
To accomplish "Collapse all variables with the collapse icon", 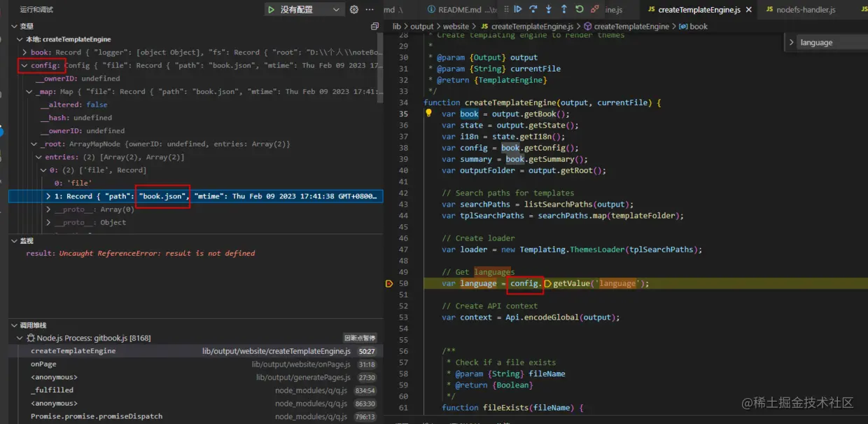I will click(374, 26).
